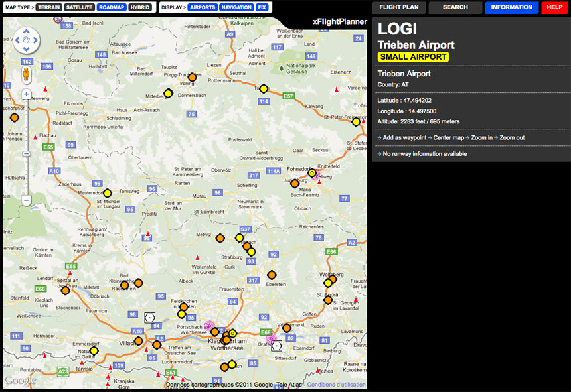571x392 pixels.
Task: Pan map left with arrow control
Action: [x=17, y=40]
